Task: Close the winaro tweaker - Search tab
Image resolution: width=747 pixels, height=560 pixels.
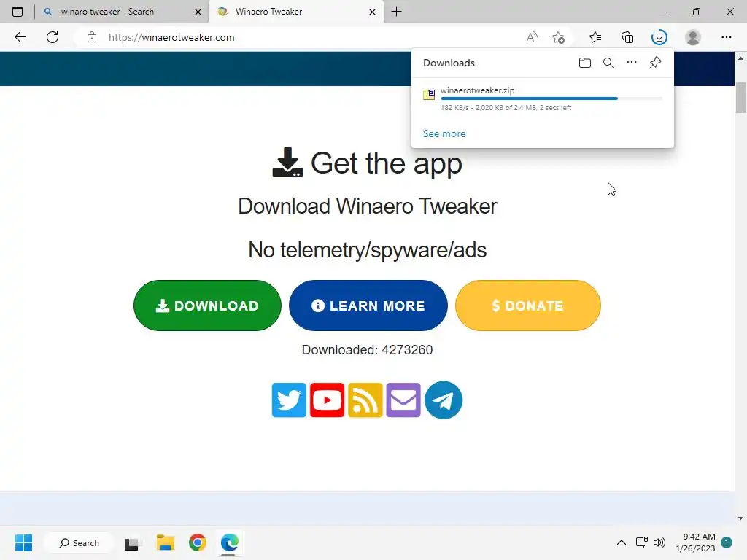Action: (198, 12)
